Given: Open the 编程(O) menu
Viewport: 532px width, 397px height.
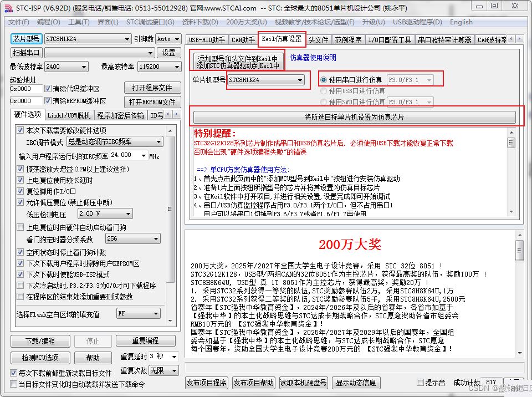Looking at the screenshot, I should (49, 22).
